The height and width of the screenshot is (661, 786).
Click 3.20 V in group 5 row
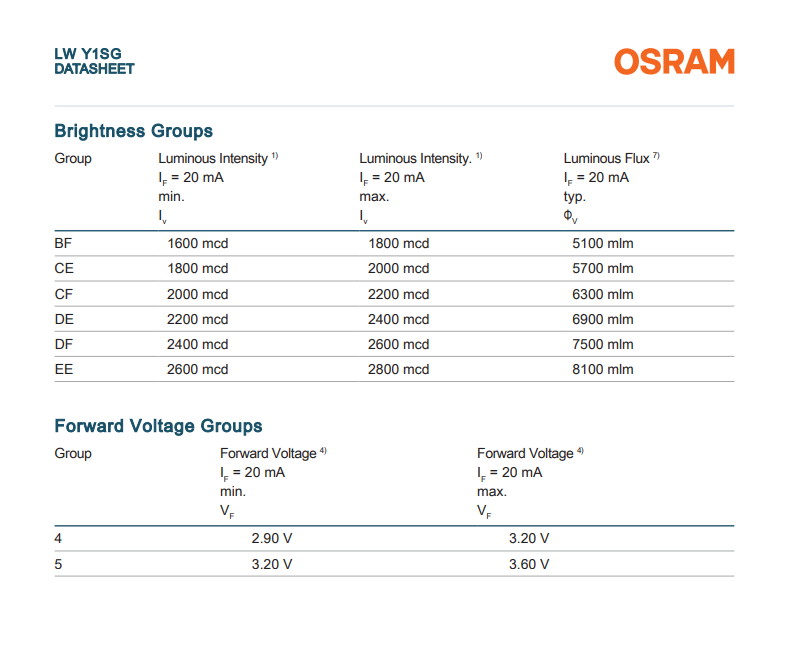coord(272,564)
